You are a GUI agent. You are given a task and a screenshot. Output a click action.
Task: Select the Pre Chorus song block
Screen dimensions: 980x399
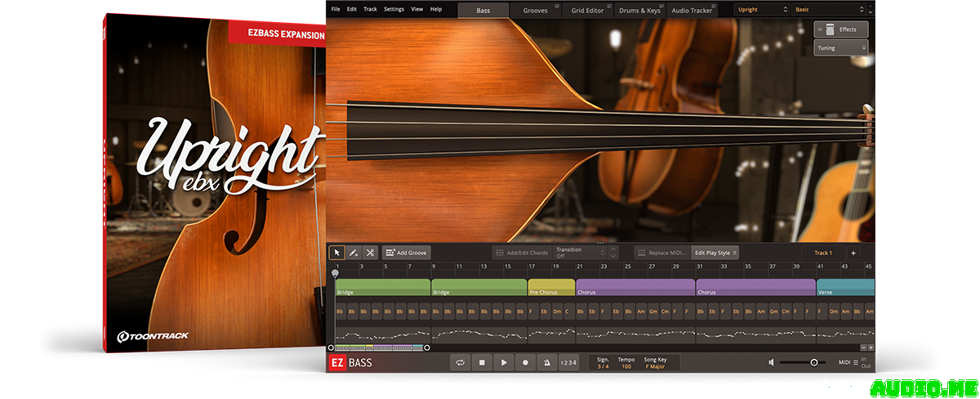pos(551,287)
